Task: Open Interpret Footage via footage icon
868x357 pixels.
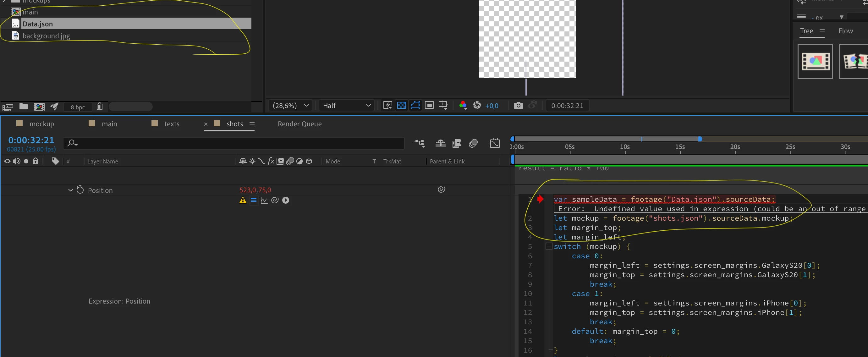Action: point(8,107)
